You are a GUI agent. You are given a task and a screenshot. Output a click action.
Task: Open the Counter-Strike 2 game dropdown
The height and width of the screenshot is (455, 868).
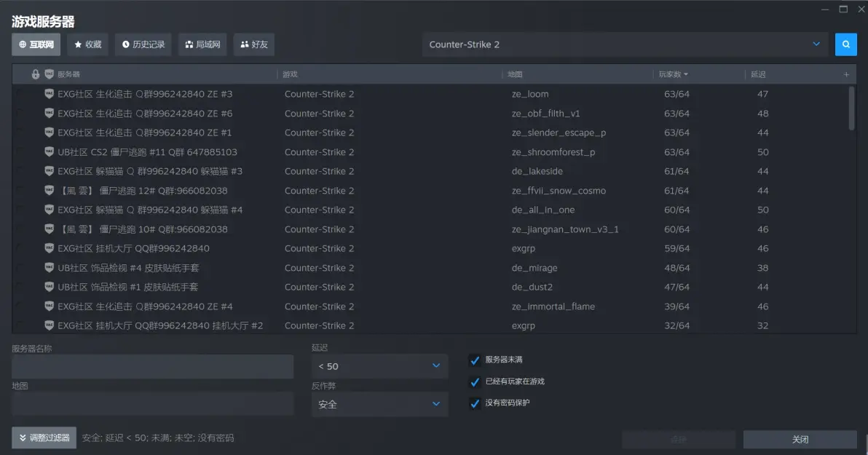tap(625, 44)
